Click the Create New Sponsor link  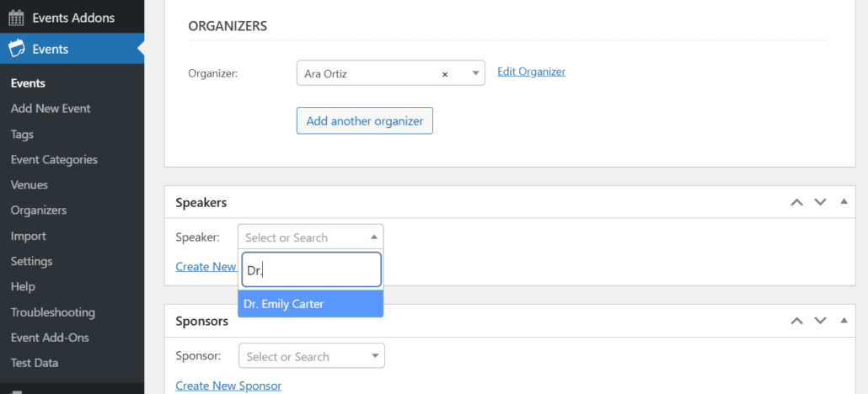click(228, 386)
